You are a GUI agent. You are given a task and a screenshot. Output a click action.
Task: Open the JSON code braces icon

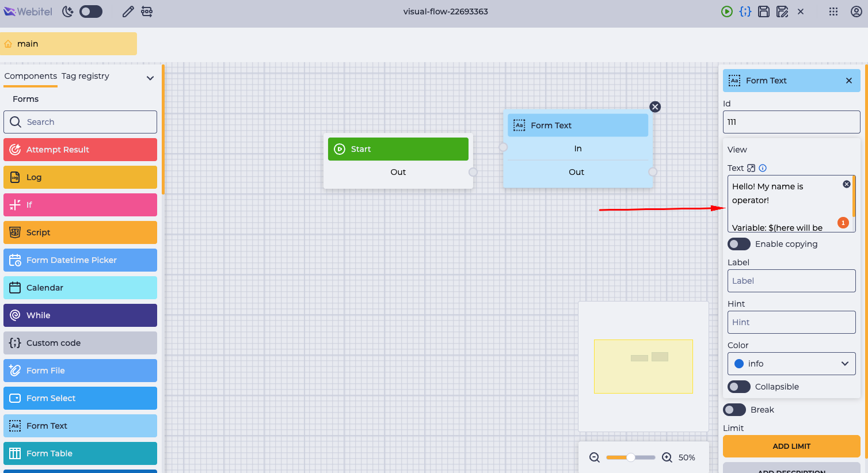click(x=745, y=12)
